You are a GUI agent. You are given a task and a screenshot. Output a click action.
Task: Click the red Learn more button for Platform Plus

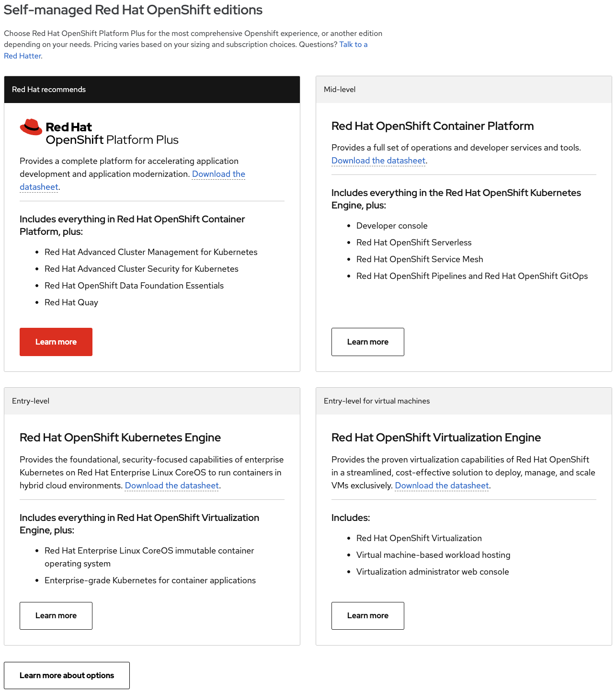tap(56, 342)
